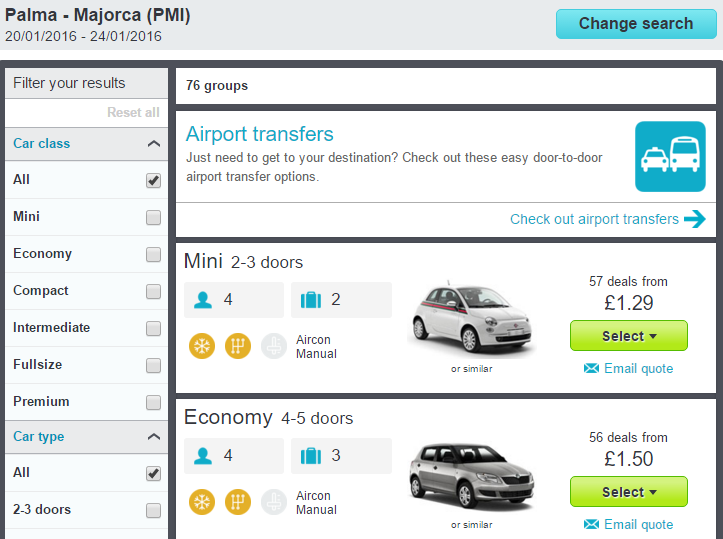Click the Change search button
This screenshot has width=723, height=539.
(636, 24)
